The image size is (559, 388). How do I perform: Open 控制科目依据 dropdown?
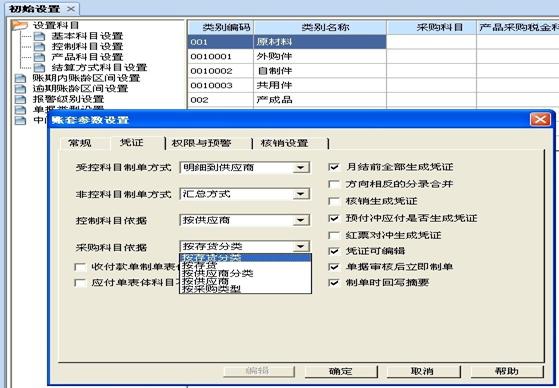click(x=301, y=220)
